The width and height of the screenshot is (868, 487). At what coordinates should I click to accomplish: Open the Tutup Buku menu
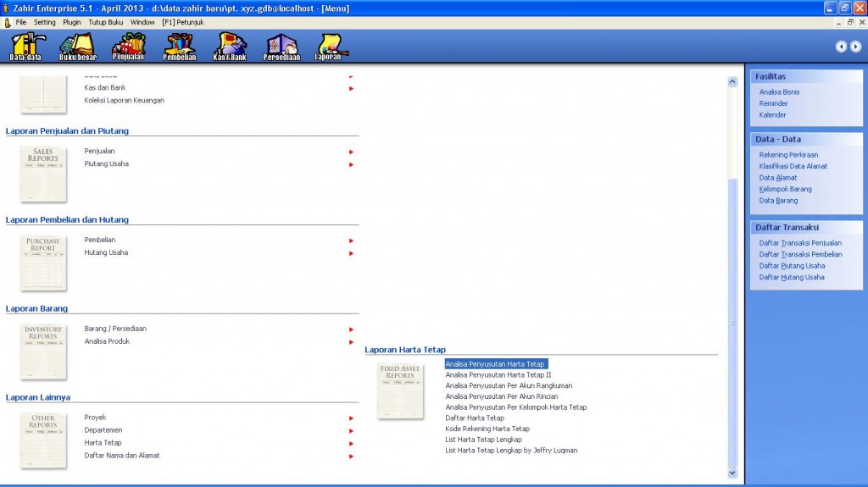[x=106, y=22]
